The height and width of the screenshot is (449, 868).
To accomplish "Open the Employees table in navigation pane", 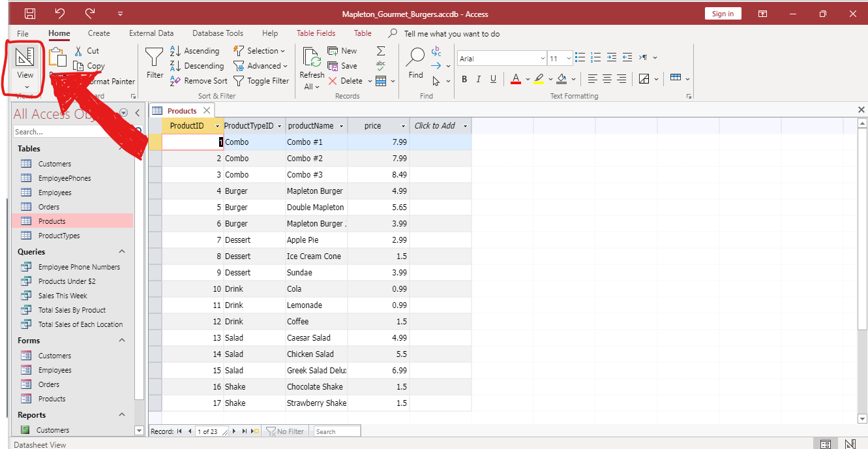I will point(55,193).
